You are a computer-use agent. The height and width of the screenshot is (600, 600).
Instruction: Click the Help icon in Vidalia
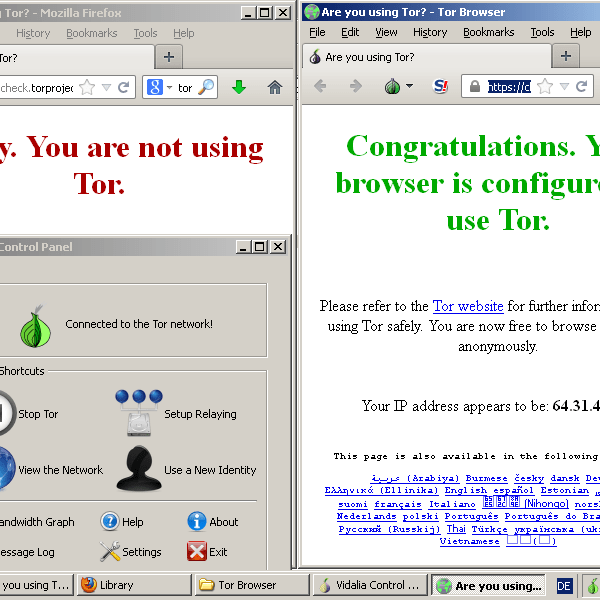(110, 521)
